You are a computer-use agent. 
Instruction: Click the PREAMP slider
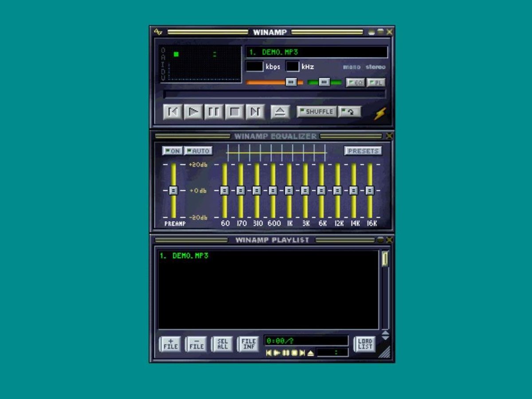pyautogui.click(x=173, y=191)
